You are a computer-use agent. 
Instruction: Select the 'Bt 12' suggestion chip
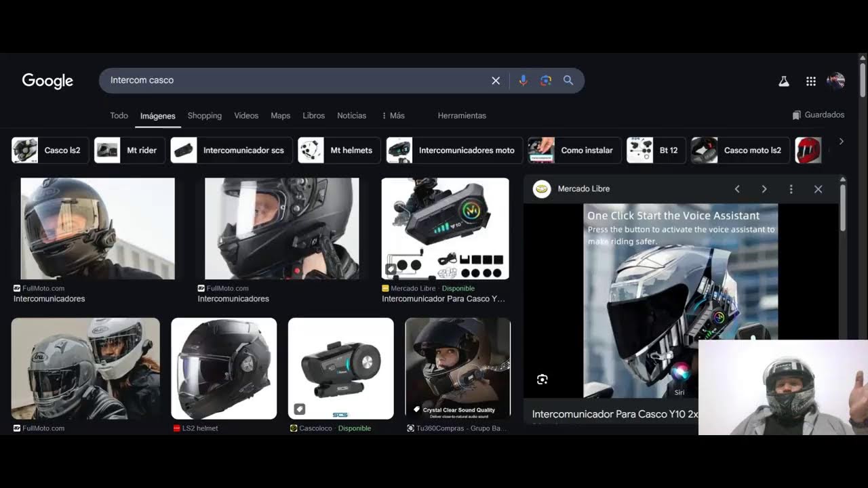656,150
